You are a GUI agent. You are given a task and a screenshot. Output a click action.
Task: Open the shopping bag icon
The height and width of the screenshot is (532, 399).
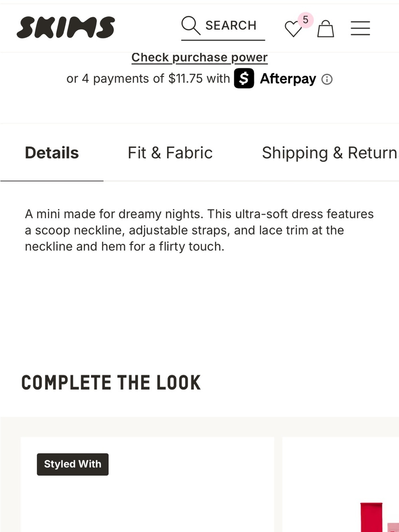tap(326, 29)
